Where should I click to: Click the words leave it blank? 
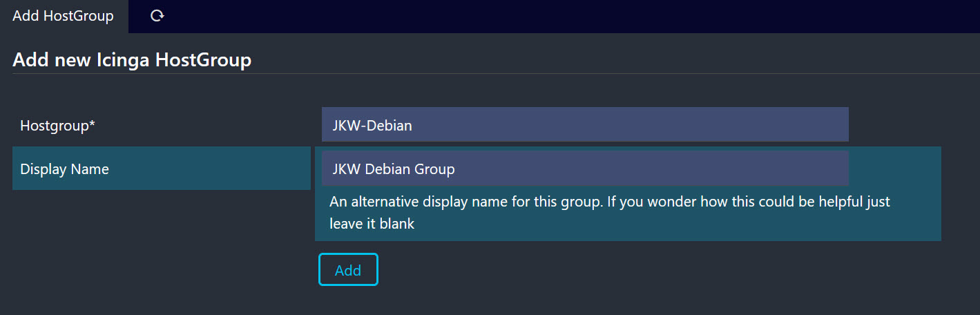pyautogui.click(x=372, y=224)
